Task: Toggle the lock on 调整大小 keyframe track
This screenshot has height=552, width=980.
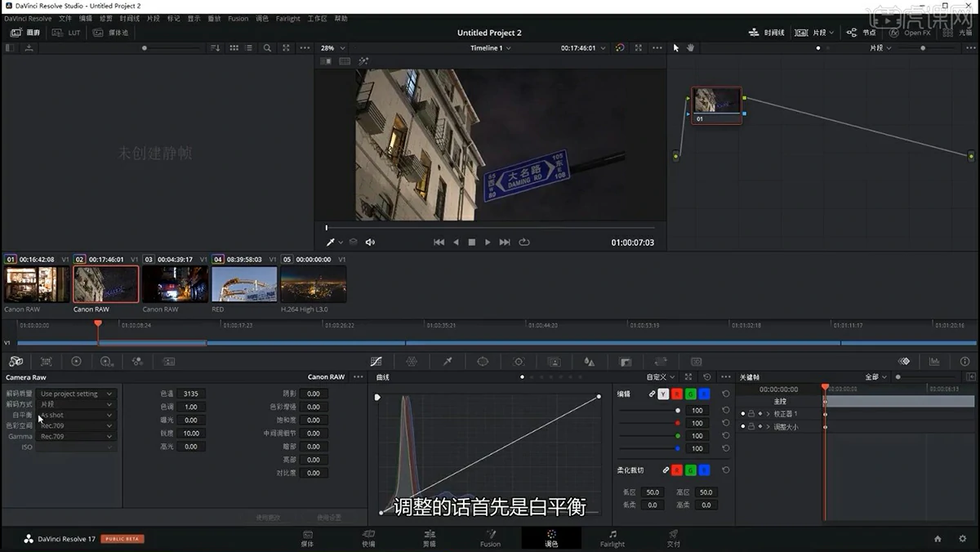Action: (x=751, y=426)
